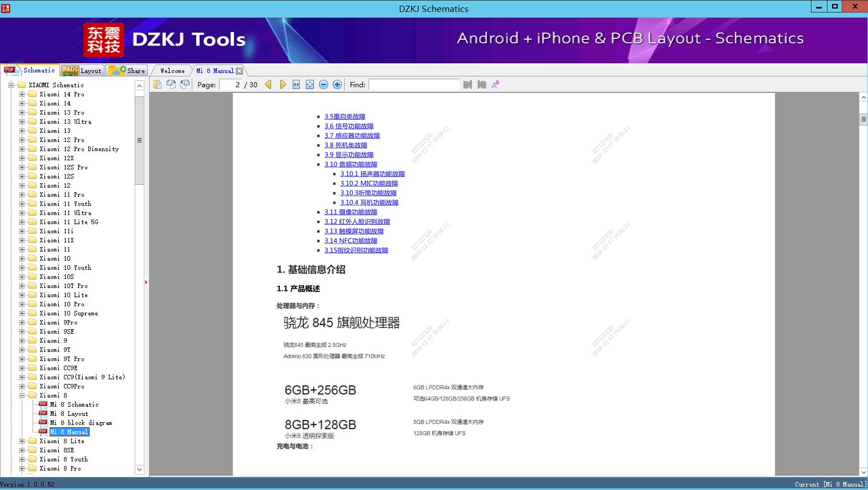Click the tree panel scroll down arrow
The width and height of the screenshot is (868, 490).
point(139,469)
